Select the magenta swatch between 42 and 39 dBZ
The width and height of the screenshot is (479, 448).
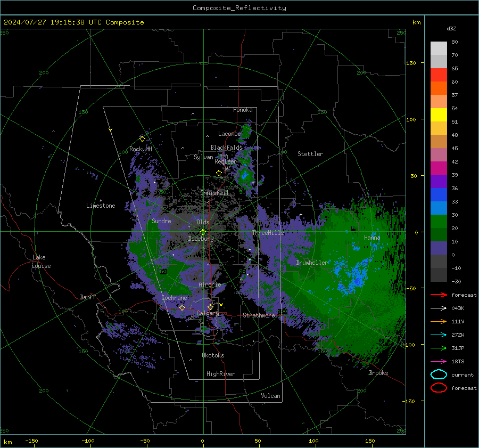439,168
